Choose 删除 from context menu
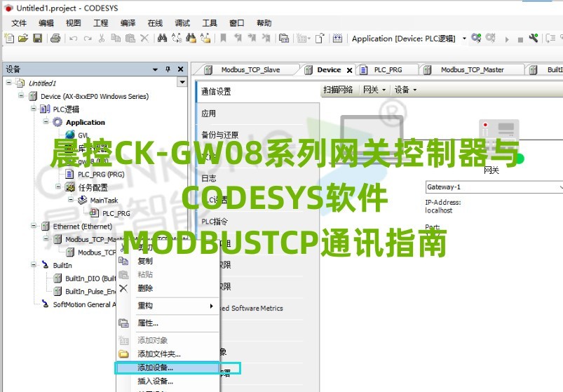 (168, 288)
